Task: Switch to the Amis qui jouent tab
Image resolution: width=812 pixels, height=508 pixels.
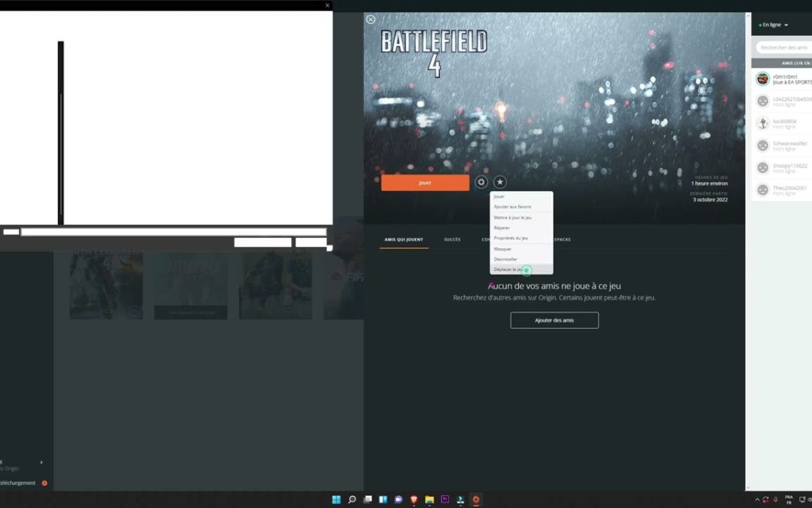Action: click(x=404, y=239)
